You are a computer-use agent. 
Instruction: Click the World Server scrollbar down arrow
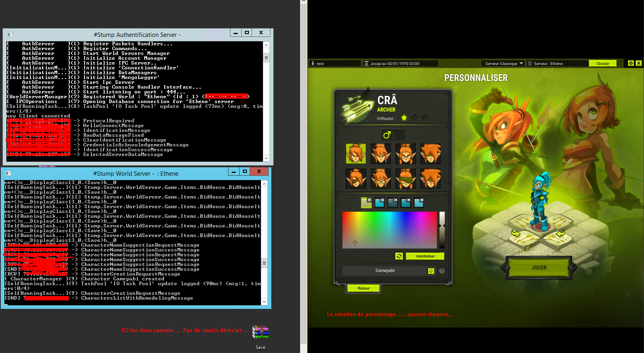[x=264, y=301]
